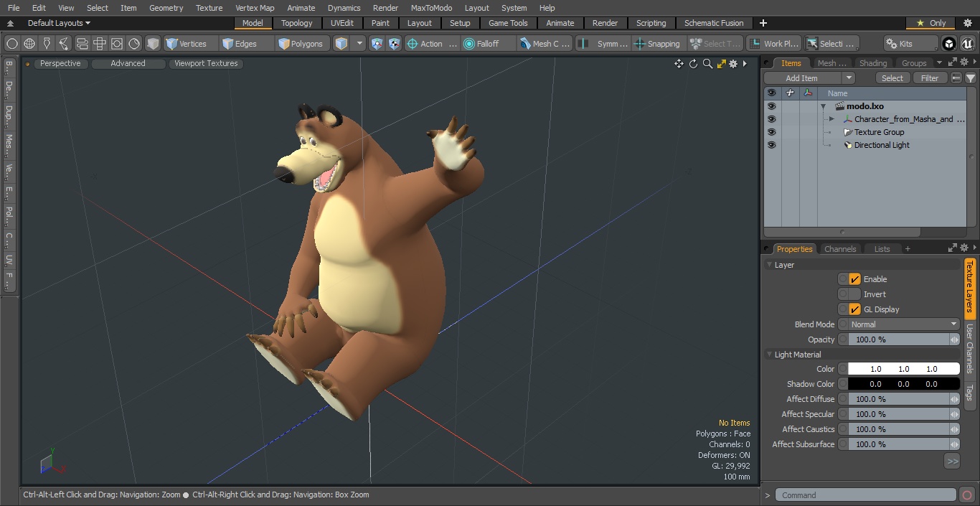The height and width of the screenshot is (506, 980).
Task: Open the Items panel tabs overflow arrow
Action: click(939, 63)
